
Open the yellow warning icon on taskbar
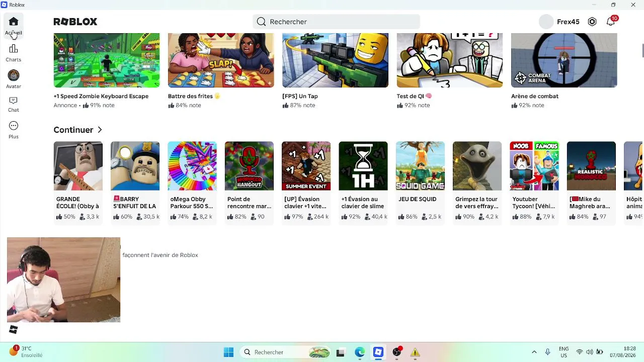tap(415, 352)
